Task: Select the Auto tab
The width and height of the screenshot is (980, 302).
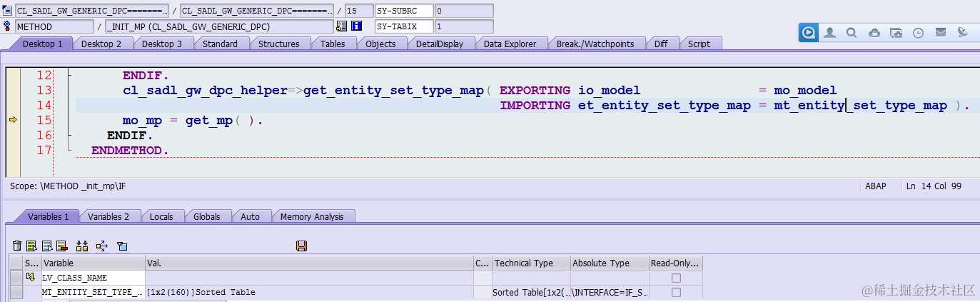Action: click(x=251, y=216)
